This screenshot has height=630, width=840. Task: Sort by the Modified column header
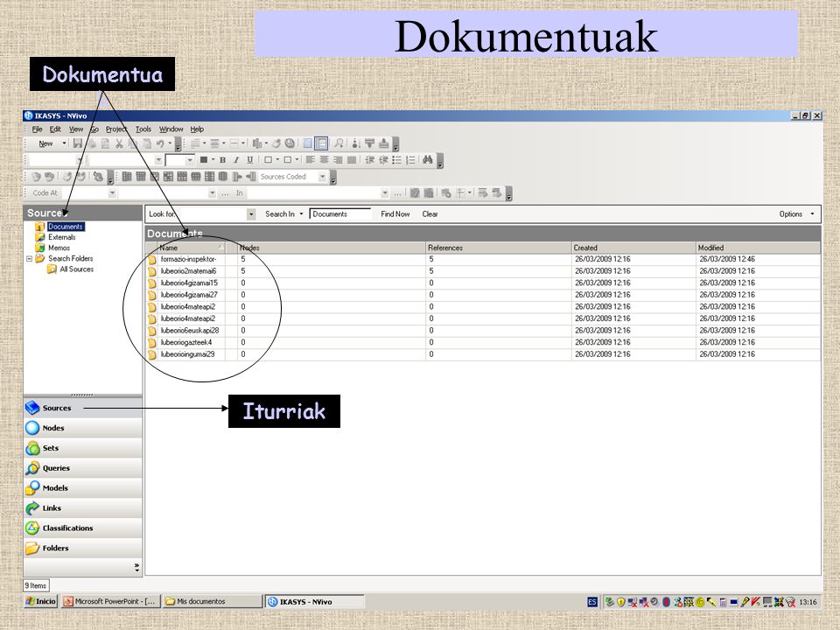coord(758,248)
